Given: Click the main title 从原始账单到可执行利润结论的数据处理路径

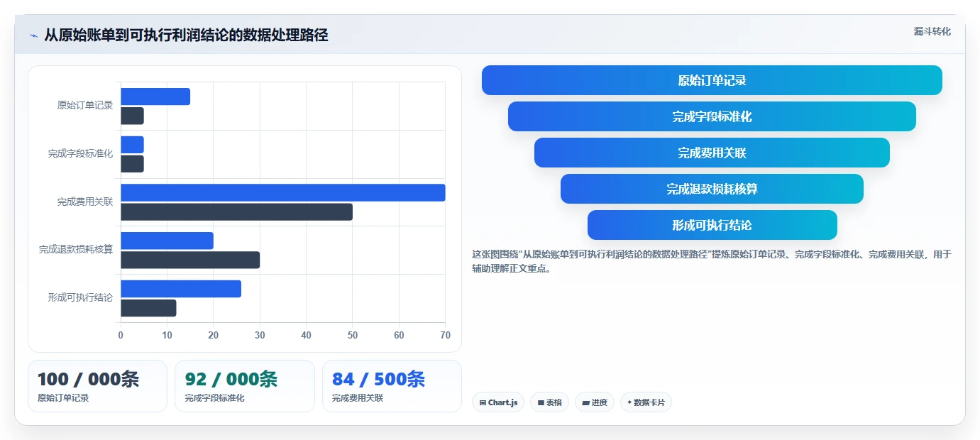Looking at the screenshot, I should coord(186,35).
